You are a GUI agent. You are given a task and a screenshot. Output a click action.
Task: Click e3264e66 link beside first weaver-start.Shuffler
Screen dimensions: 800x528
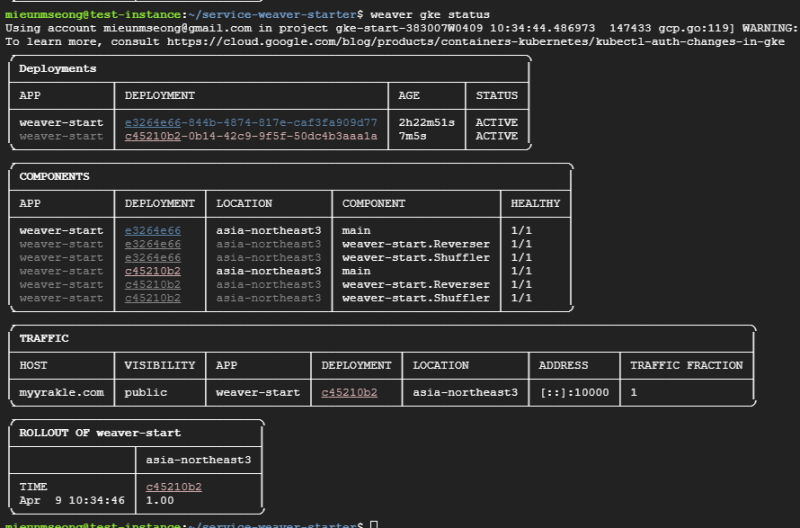(152, 257)
